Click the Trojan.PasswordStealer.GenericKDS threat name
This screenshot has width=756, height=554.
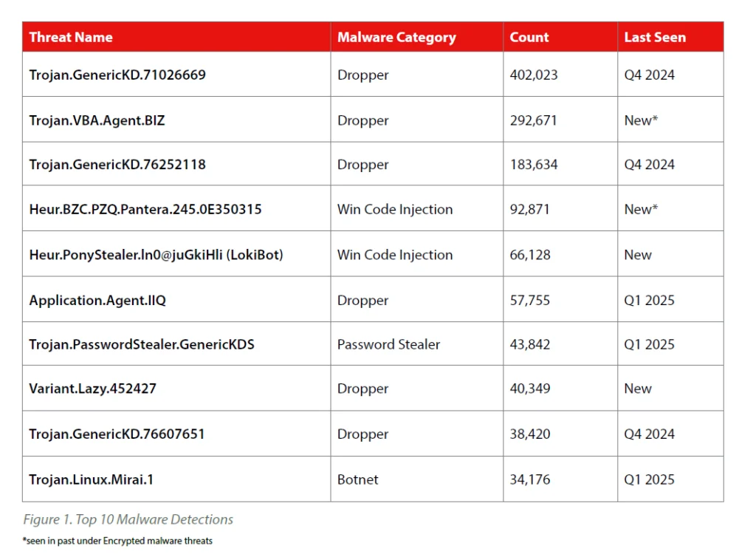click(x=142, y=344)
